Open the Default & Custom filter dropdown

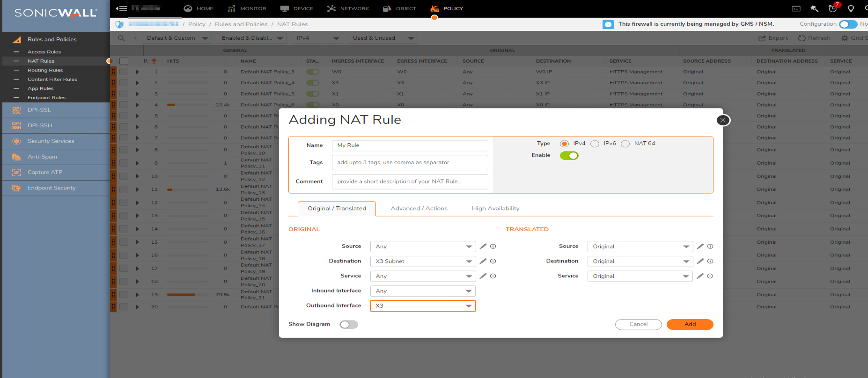[x=177, y=38]
